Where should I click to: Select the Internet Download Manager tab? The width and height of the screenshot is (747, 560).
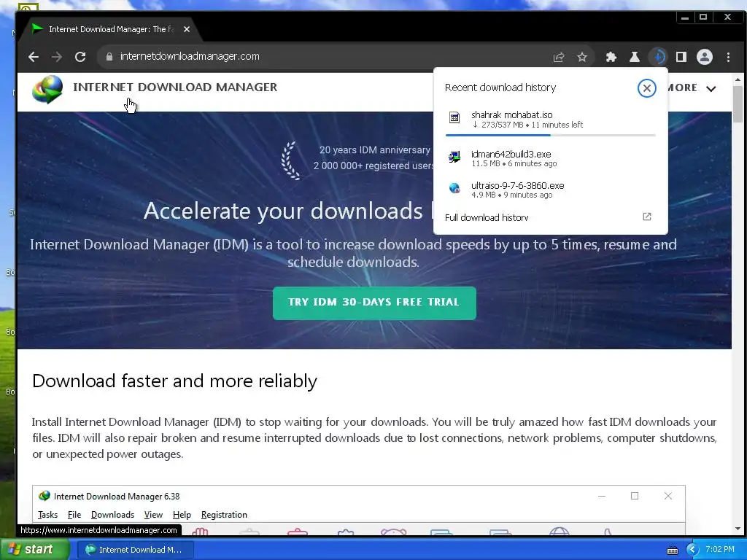[111, 29]
